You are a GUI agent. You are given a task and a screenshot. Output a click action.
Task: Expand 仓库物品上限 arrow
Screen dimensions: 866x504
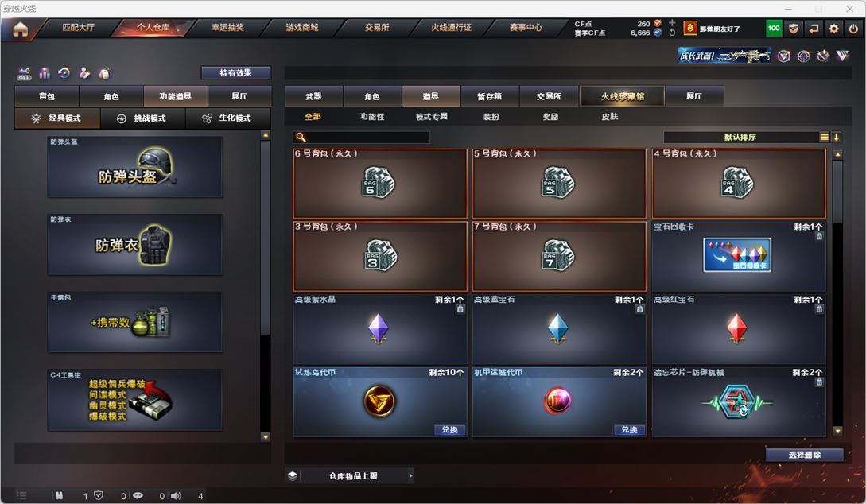(410, 475)
